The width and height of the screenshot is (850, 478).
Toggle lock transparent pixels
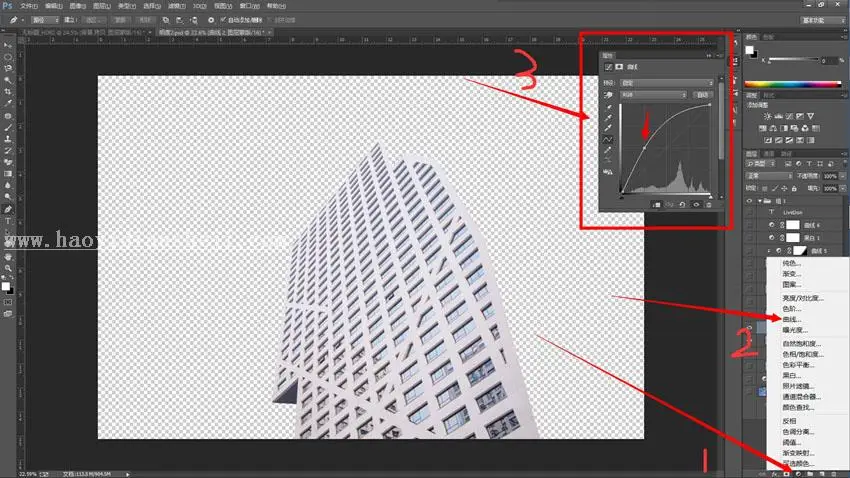click(764, 189)
